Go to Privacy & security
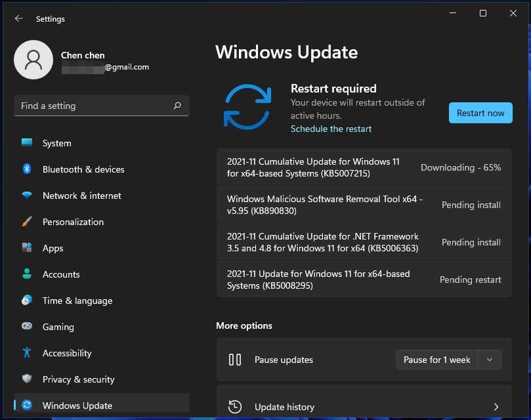The width and height of the screenshot is (531, 420). pyautogui.click(x=102, y=379)
